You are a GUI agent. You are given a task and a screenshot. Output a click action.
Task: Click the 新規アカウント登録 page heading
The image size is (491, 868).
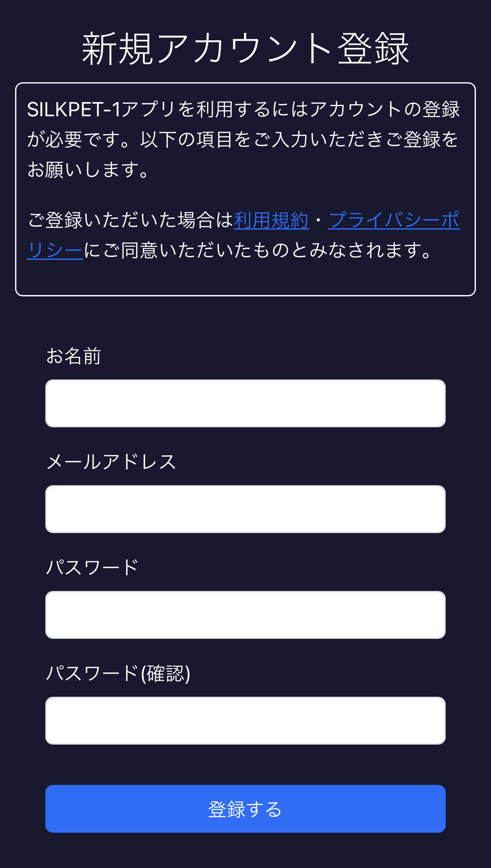pos(245,49)
